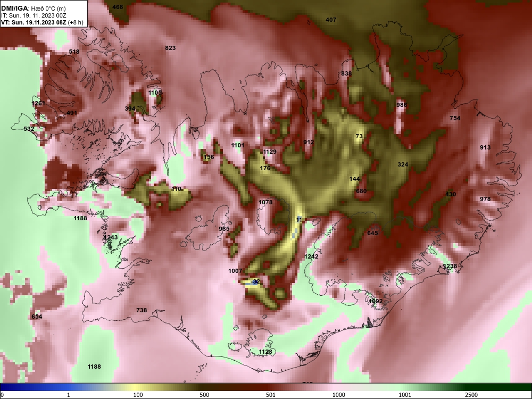The image size is (532, 399).
Task: Click the legend tick label 500
Action: pyautogui.click(x=204, y=395)
